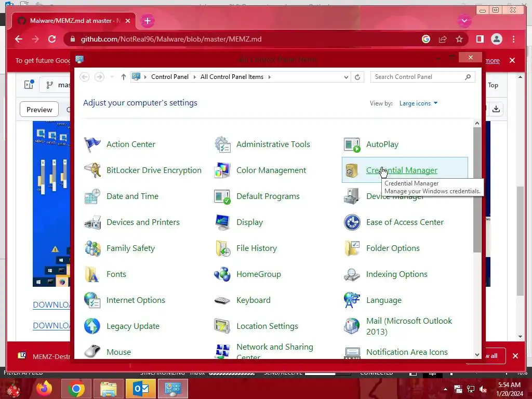Screen dimensions: 532x399
Task: Bookmark this page with star icon
Action: click(x=459, y=39)
